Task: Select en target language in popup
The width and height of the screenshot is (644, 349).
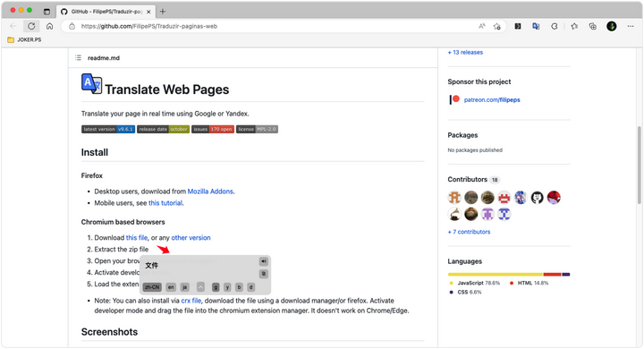Action: point(171,287)
